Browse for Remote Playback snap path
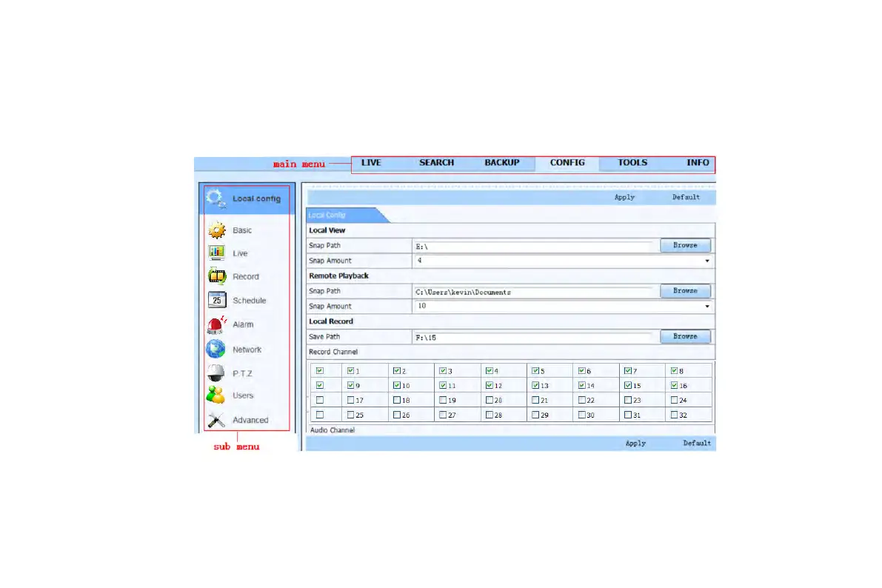 pos(685,291)
